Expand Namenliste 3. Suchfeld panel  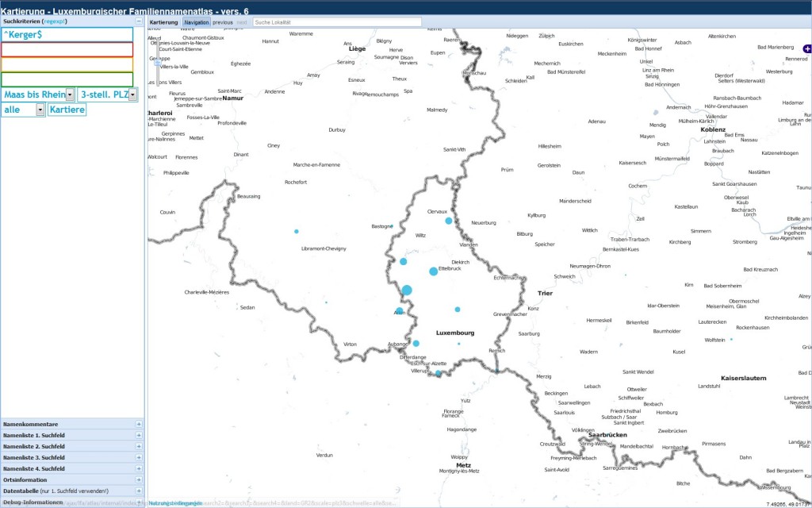click(x=139, y=458)
